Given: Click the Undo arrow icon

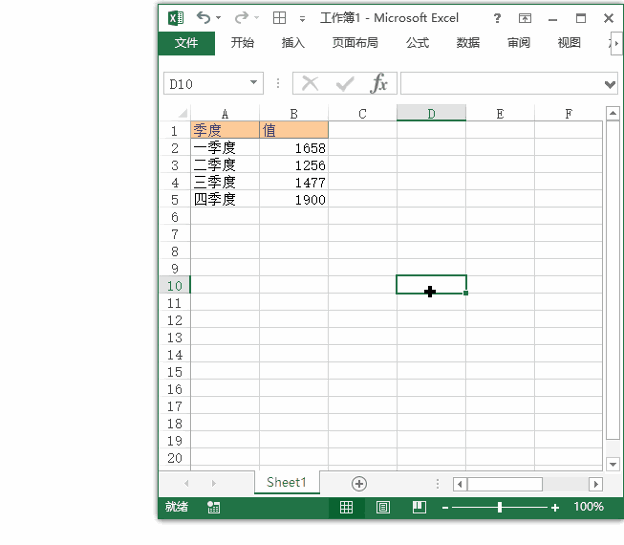Looking at the screenshot, I should click(x=204, y=18).
